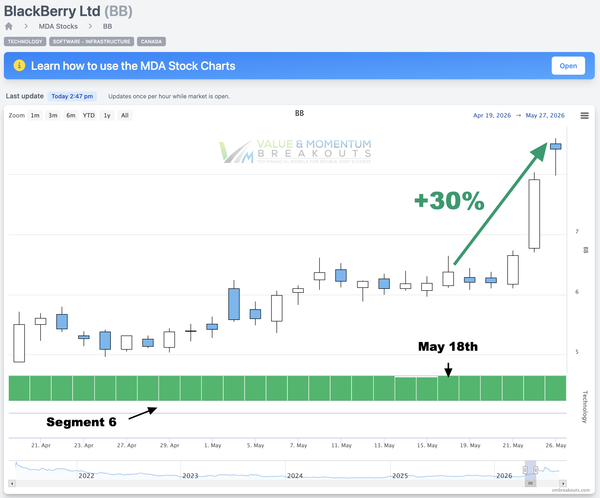Image resolution: width=600 pixels, height=498 pixels.
Task: Click the BlackBerry Ltd (BB) title
Action: point(68,11)
